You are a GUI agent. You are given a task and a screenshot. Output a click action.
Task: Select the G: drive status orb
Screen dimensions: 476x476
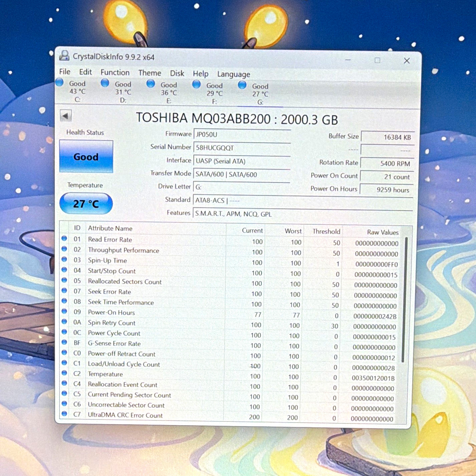(242, 85)
